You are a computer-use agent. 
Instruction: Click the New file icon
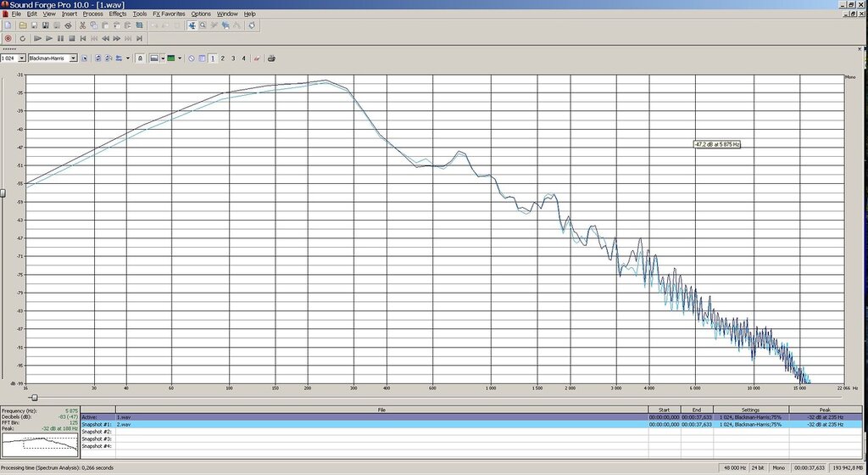pos(8,25)
